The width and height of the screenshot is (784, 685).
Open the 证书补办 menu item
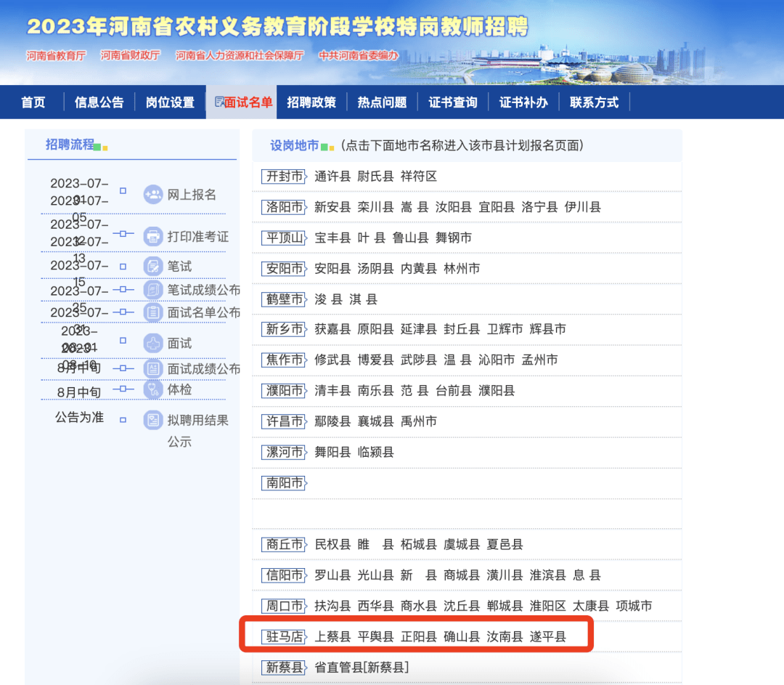tap(523, 102)
